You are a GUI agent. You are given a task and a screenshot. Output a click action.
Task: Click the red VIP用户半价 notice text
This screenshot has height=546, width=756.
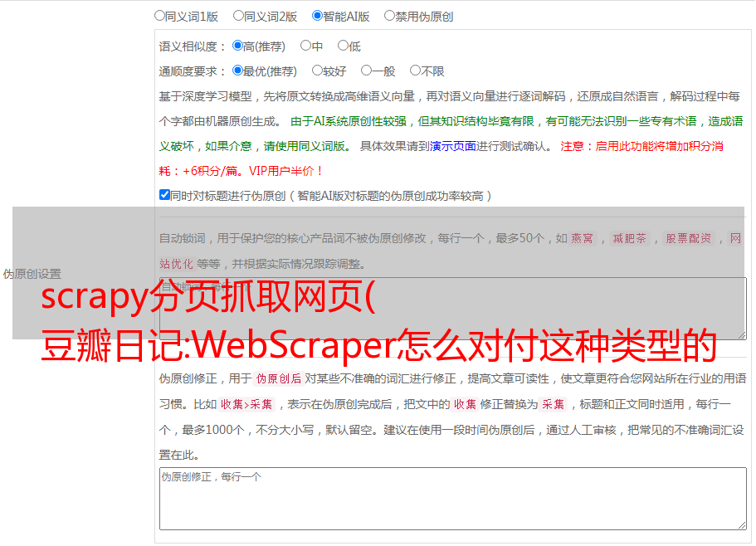tap(285, 171)
